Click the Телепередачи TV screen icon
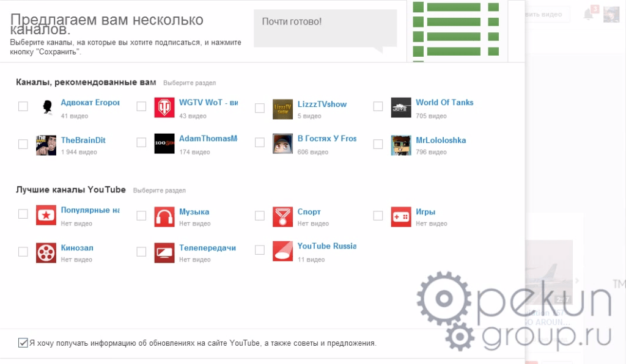The width and height of the screenshot is (626, 364). coord(164,253)
